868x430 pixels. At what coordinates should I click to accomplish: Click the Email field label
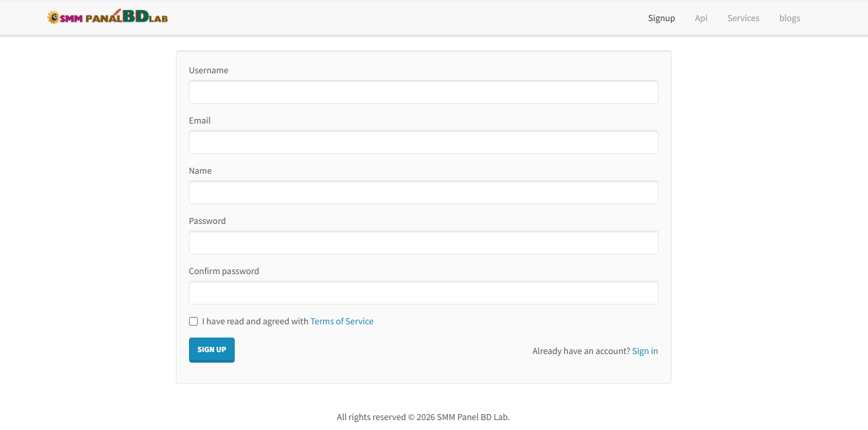200,121
